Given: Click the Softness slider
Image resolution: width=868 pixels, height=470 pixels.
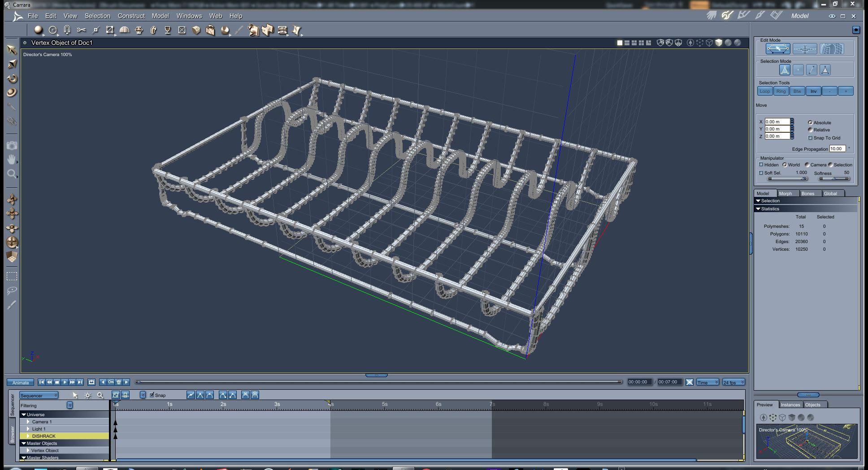Looking at the screenshot, I should (x=834, y=178).
